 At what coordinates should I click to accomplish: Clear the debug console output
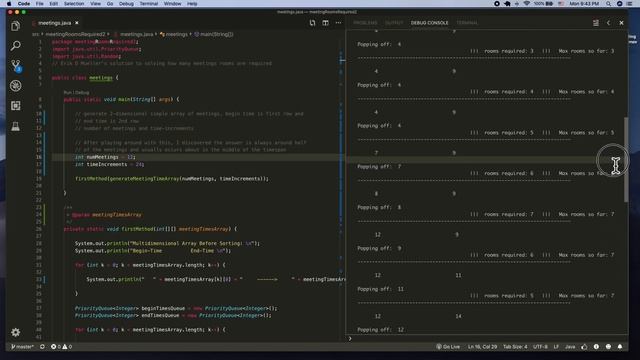coord(596,23)
